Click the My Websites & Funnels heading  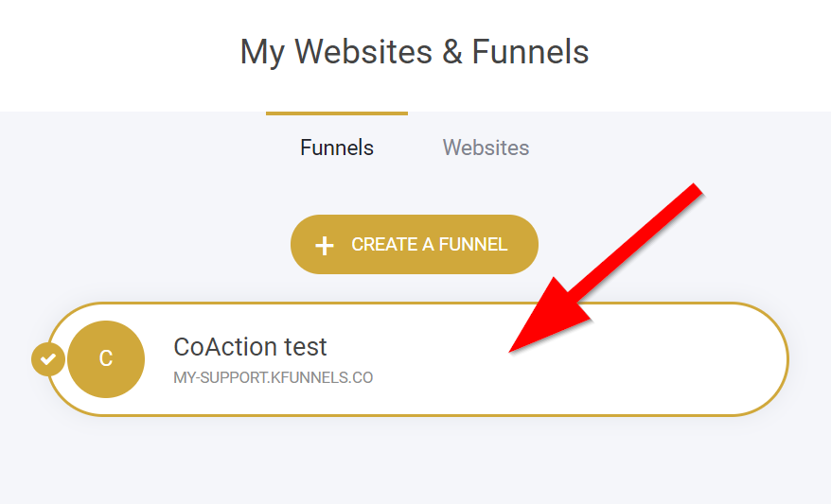tap(415, 52)
